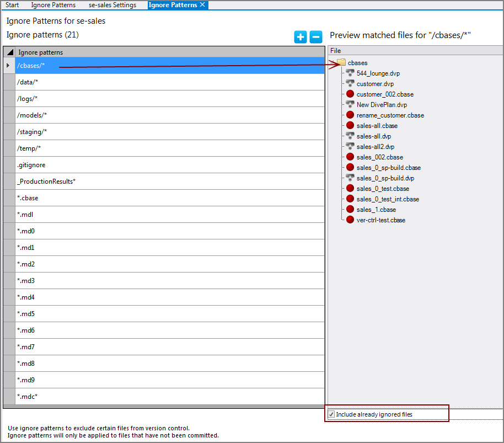
Task: Remove the selected pattern with the minus button
Action: coord(315,36)
